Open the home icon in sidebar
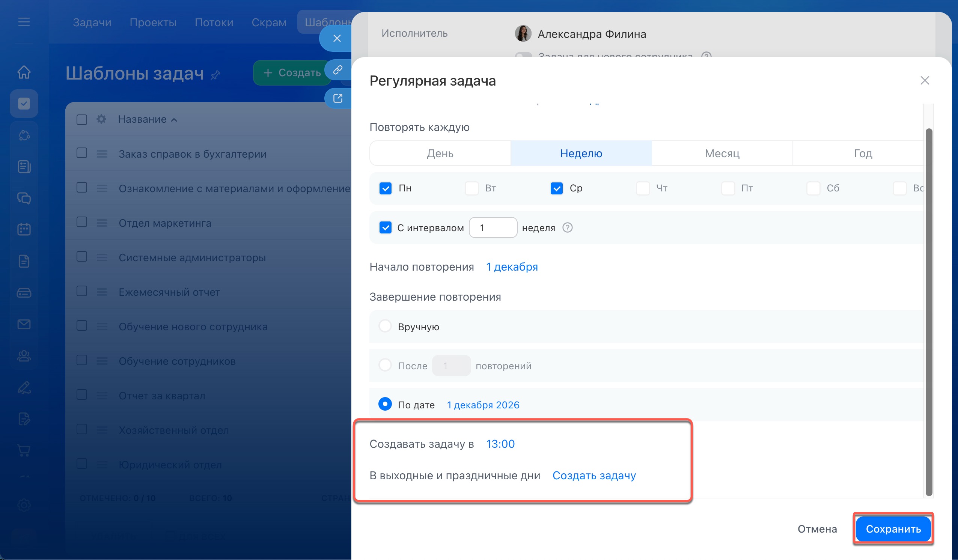The height and width of the screenshot is (560, 958). point(24,72)
